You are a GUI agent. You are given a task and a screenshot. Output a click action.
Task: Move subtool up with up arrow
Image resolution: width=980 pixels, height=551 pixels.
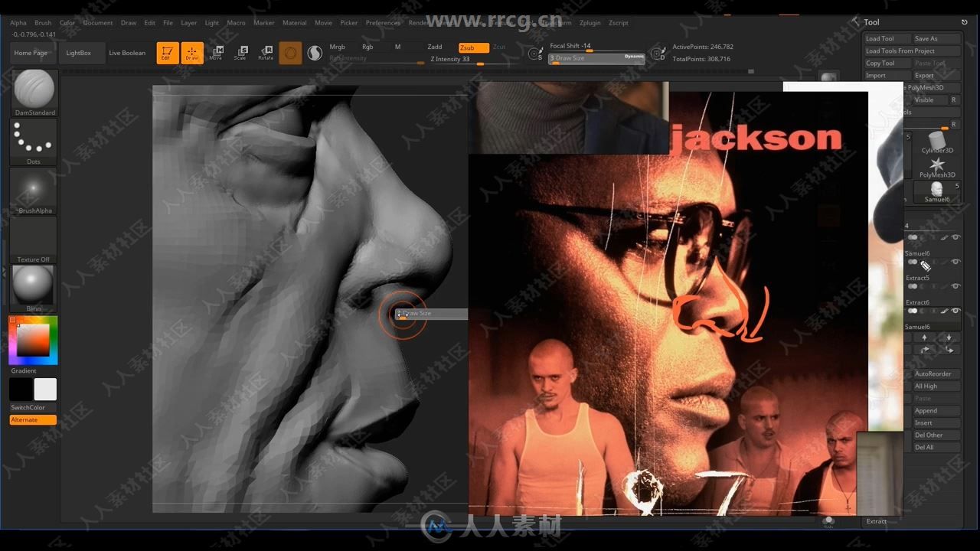click(x=924, y=337)
